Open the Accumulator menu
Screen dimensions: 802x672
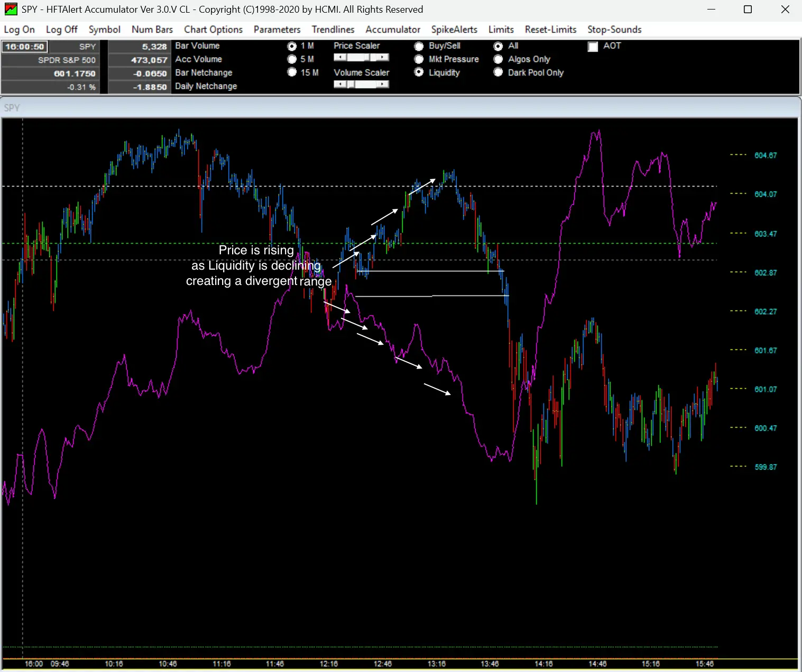(393, 30)
